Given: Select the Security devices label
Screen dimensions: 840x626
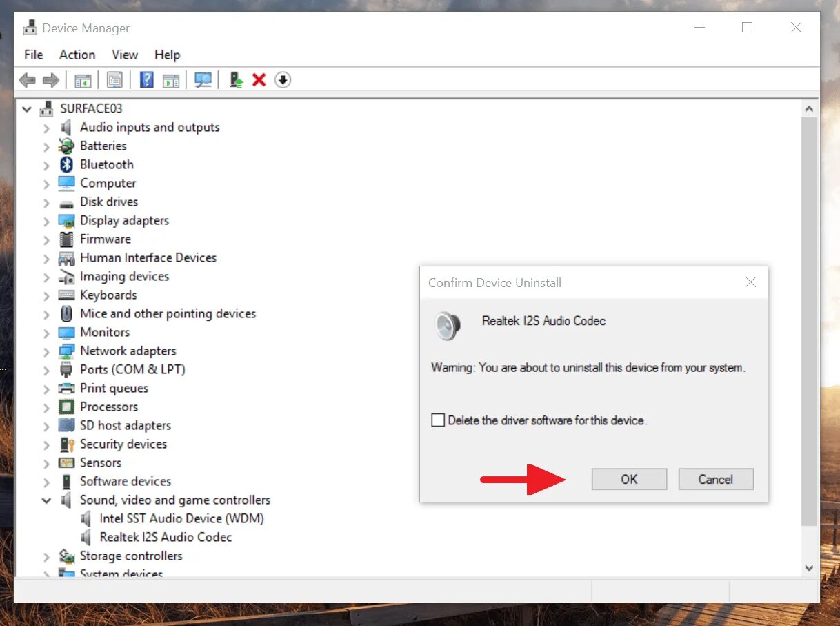Looking at the screenshot, I should (x=123, y=444).
